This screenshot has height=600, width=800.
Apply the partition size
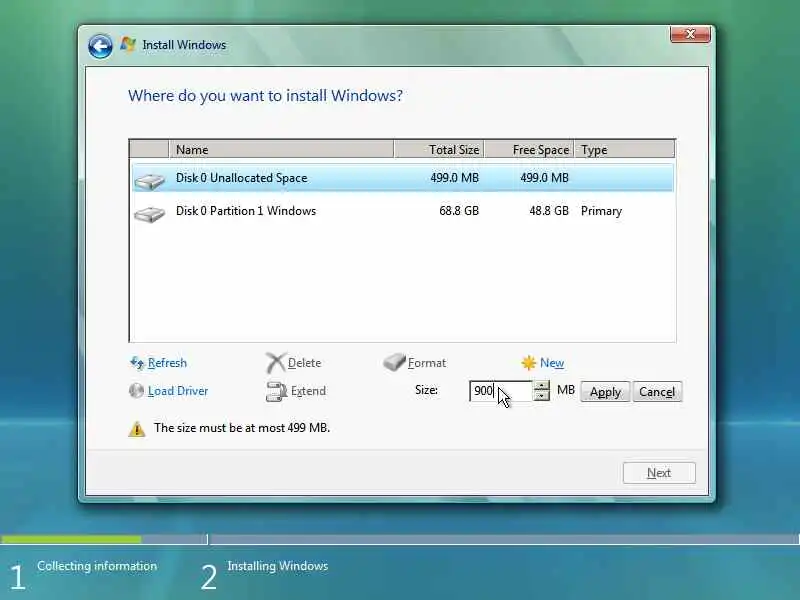coord(605,392)
